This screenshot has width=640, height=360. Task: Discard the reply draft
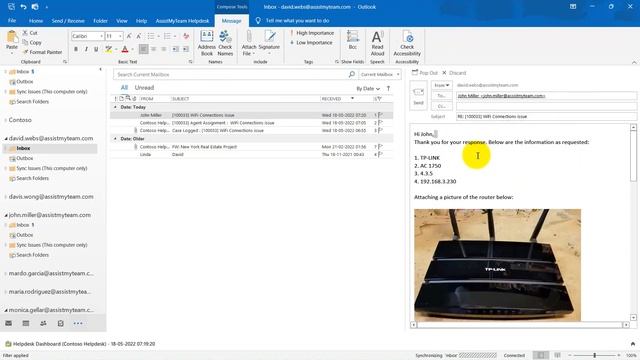(x=454, y=73)
